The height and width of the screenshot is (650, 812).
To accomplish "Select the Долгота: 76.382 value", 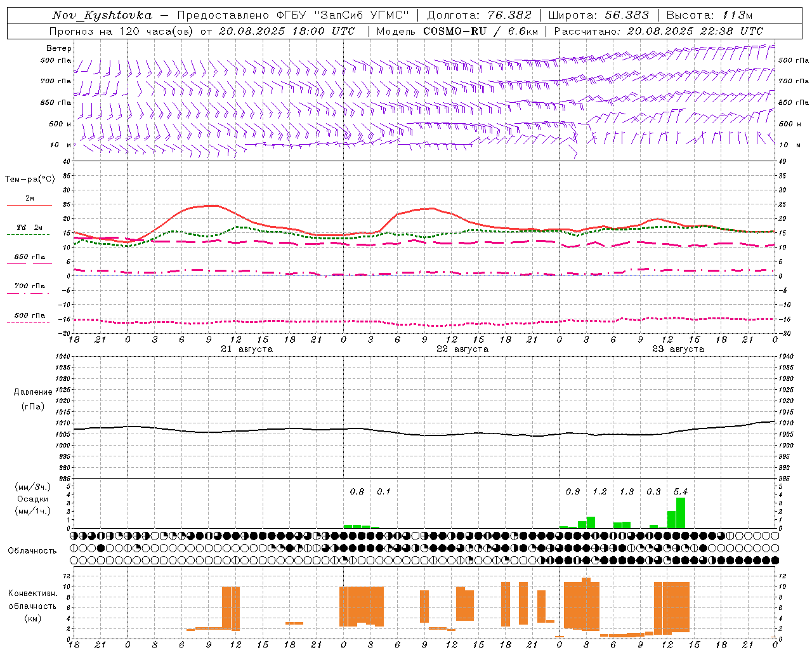I will pos(479,15).
